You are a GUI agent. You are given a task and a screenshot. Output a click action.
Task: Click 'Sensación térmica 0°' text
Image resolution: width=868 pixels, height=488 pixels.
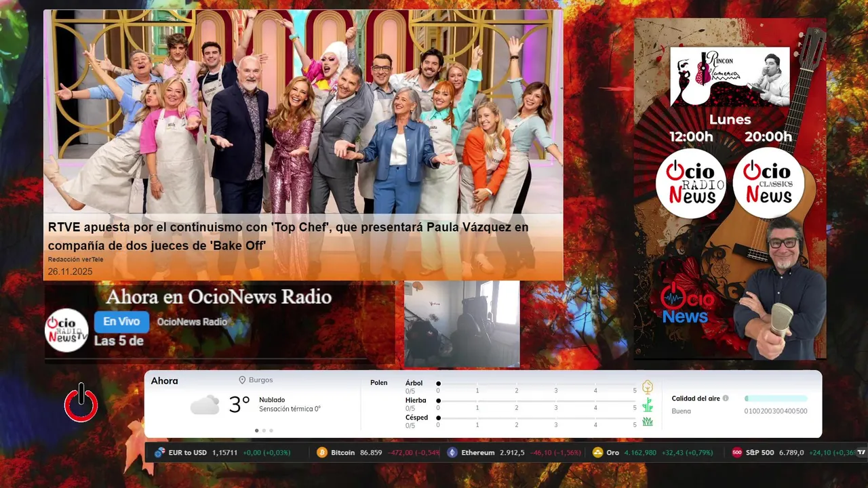click(290, 409)
